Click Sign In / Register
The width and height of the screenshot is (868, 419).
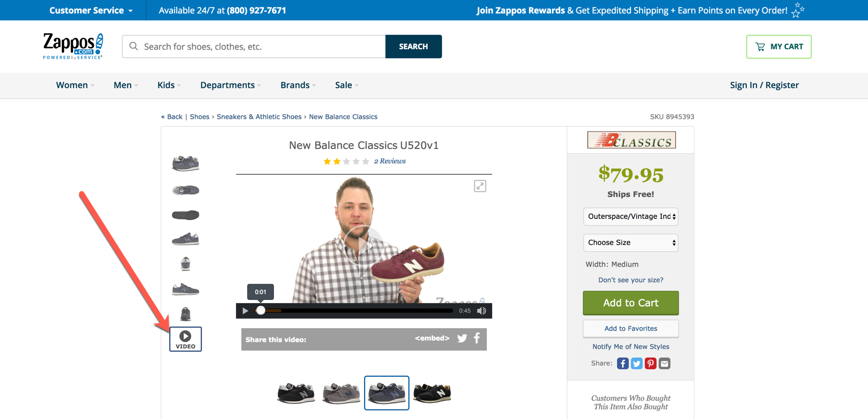pyautogui.click(x=764, y=85)
